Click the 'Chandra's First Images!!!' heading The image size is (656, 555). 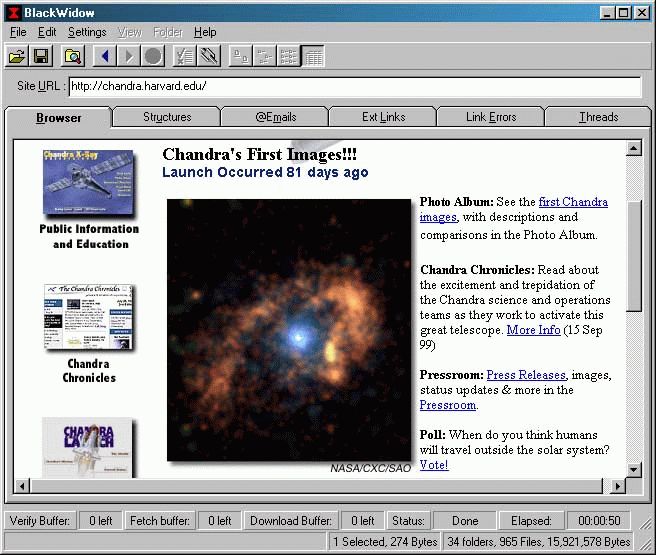(259, 154)
